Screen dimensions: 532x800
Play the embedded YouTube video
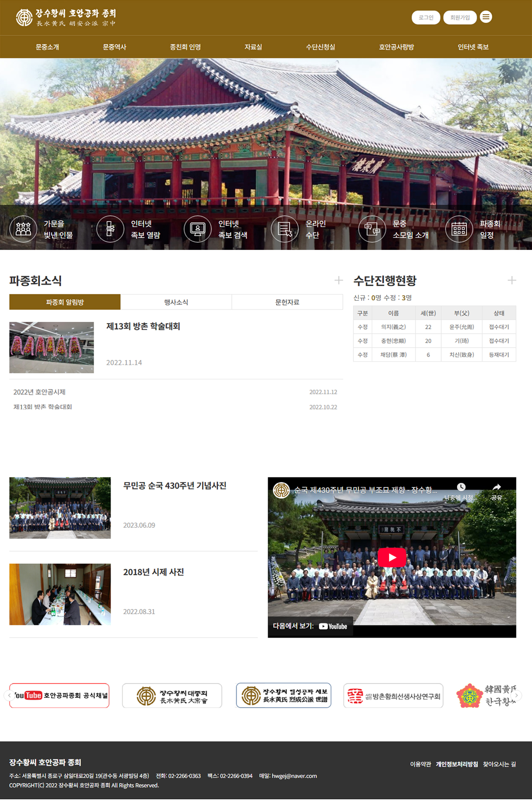click(x=392, y=557)
